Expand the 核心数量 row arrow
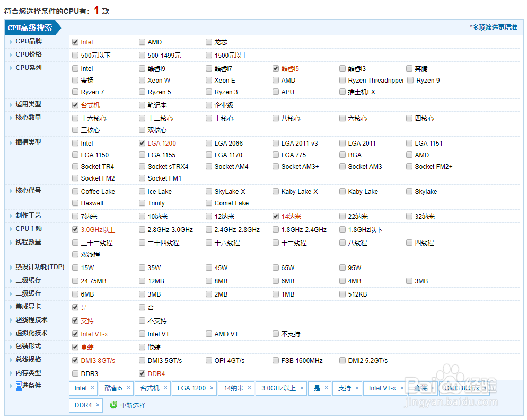The image size is (527, 420). (11, 118)
